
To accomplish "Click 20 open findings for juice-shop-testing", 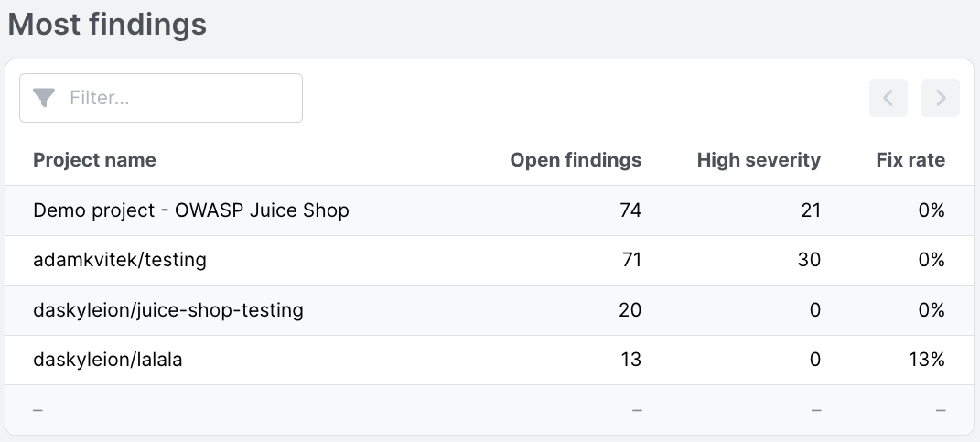I will point(630,310).
